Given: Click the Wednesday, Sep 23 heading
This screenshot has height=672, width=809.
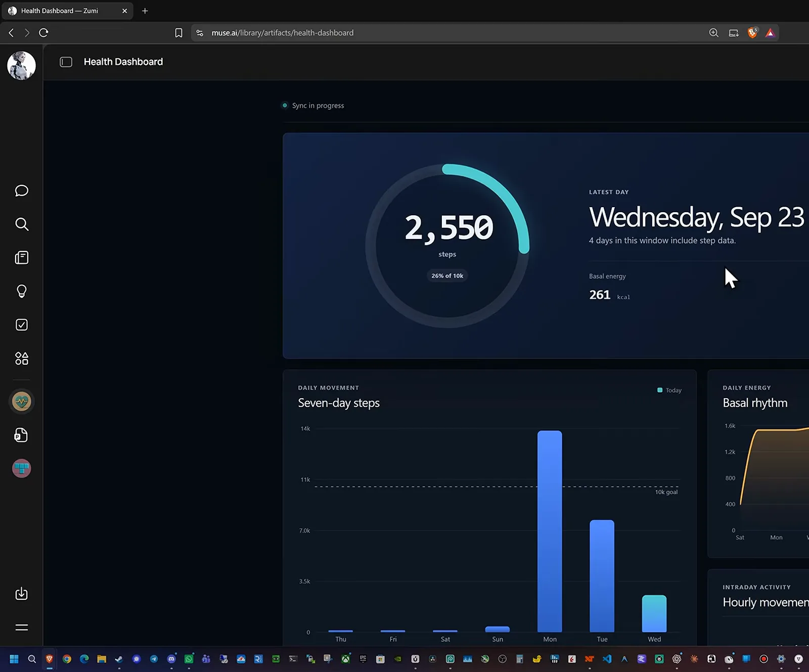Looking at the screenshot, I should coord(697,217).
